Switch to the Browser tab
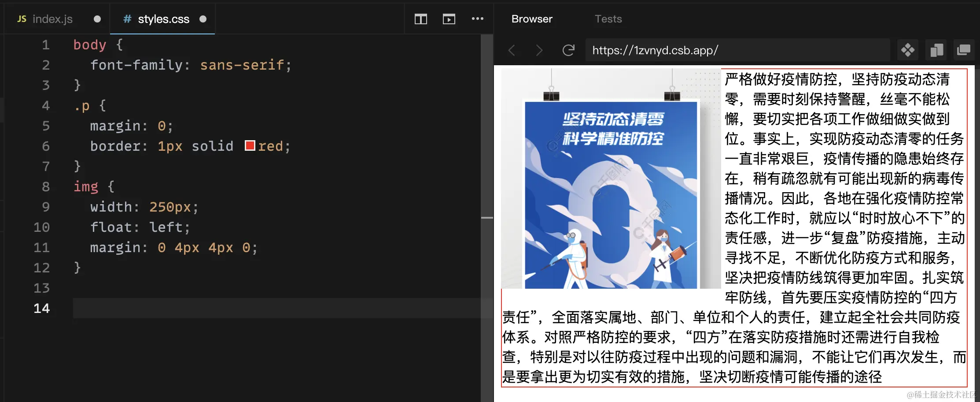 tap(531, 19)
